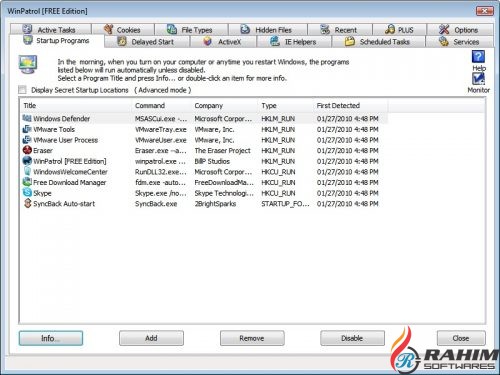This screenshot has width=500, height=375.
Task: Sort by the Company column header
Action: click(x=224, y=106)
